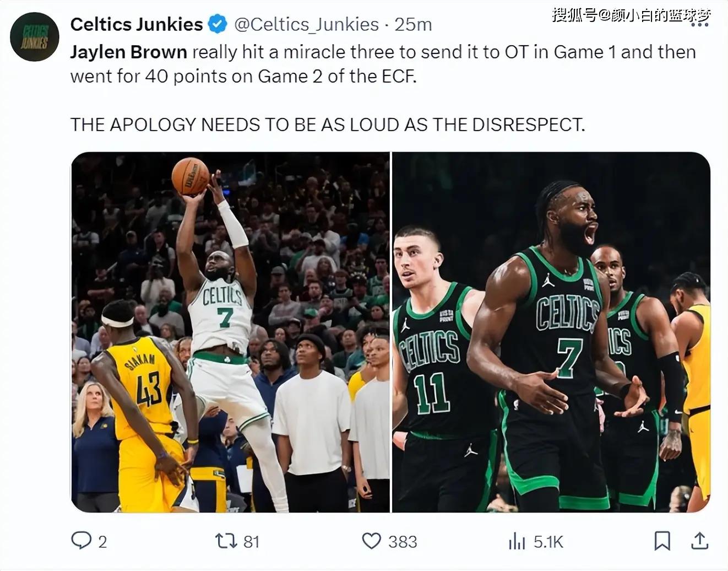The width and height of the screenshot is (728, 571).
Task: View the 81 retweets count
Action: point(251,542)
